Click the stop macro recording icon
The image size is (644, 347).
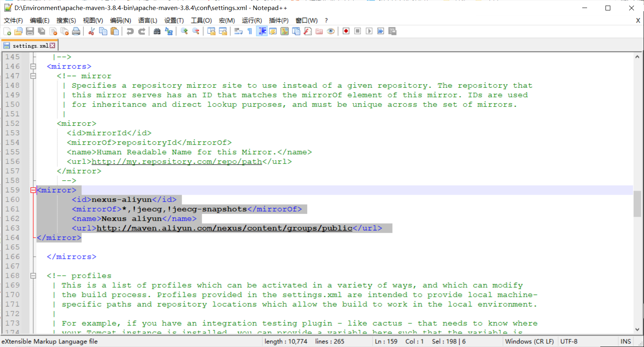coord(358,31)
